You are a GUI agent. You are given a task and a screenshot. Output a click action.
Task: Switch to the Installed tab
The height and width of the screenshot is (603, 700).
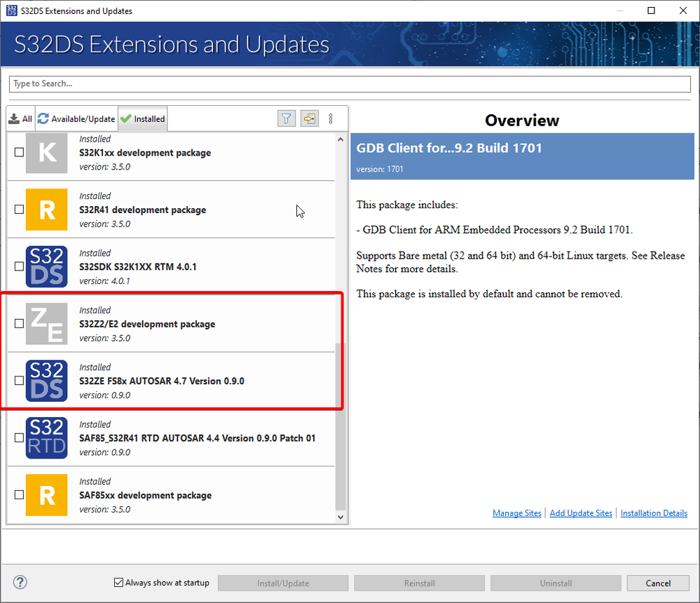pyautogui.click(x=143, y=118)
